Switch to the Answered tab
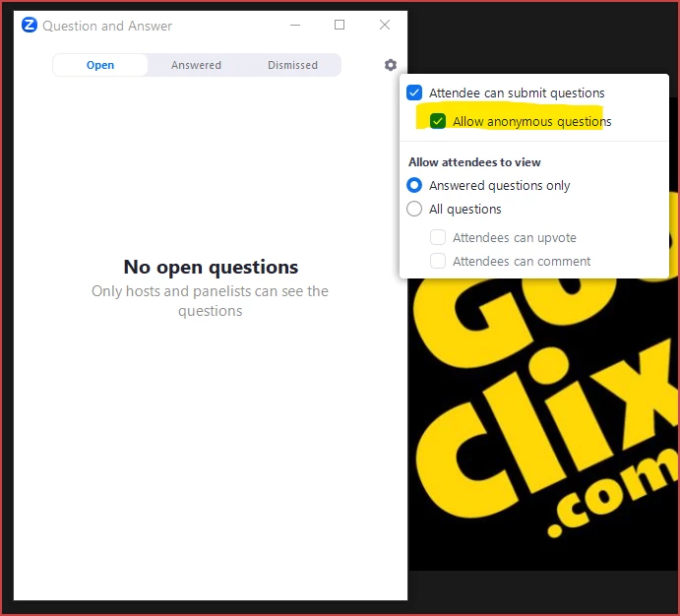 [196, 65]
